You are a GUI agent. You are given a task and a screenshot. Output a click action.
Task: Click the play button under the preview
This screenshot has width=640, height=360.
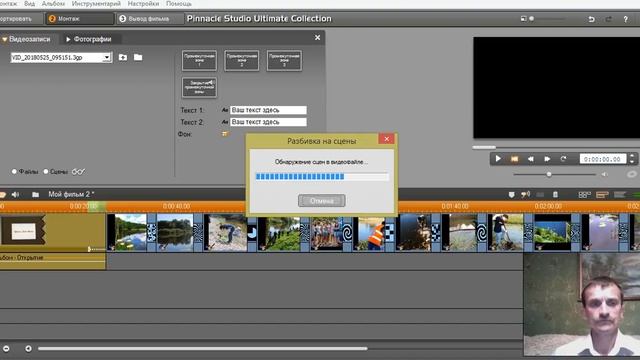pos(498,159)
